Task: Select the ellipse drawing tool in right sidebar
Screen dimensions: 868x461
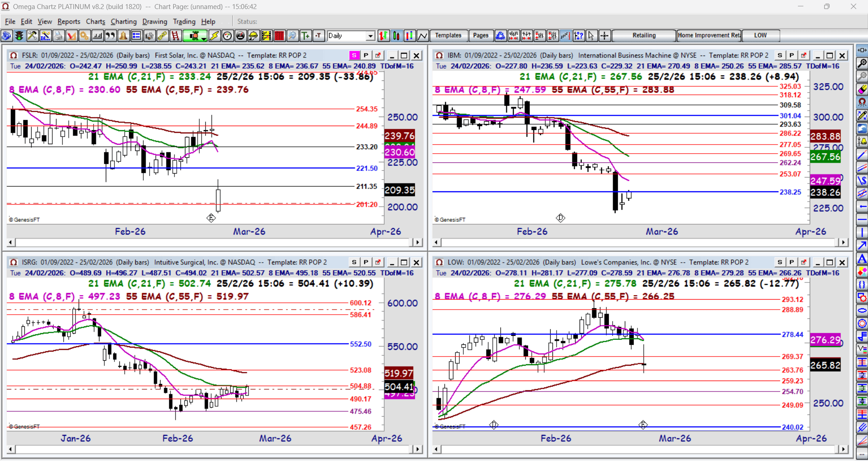Action: [x=862, y=310]
